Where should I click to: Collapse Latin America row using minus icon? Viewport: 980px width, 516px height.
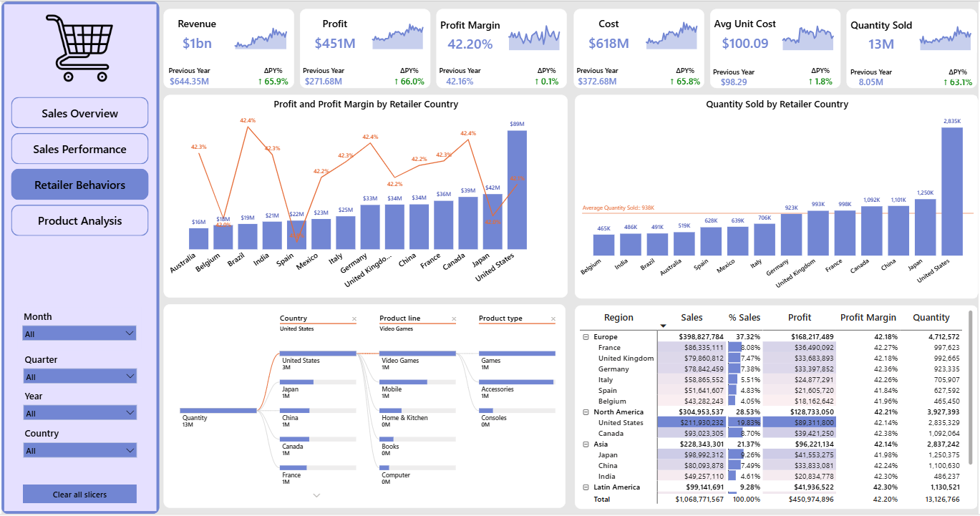coord(586,487)
